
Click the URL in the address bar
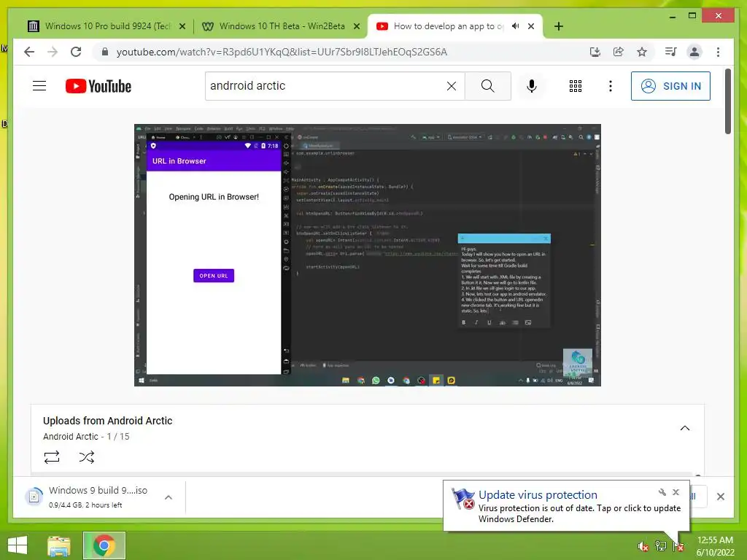pyautogui.click(x=282, y=52)
